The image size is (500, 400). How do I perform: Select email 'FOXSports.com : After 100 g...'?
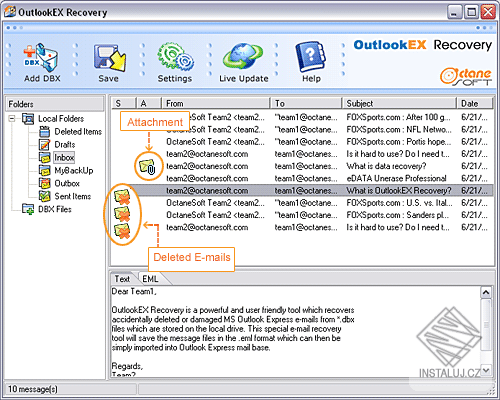(303, 117)
